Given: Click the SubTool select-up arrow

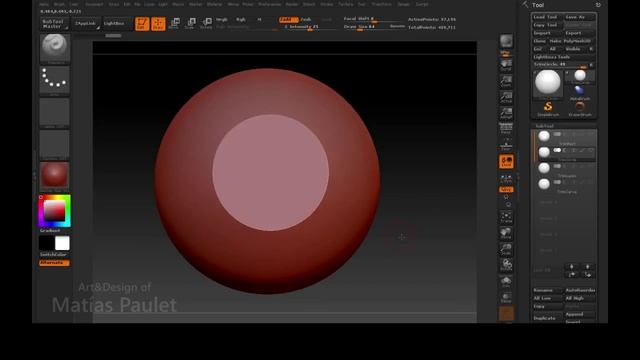Looking at the screenshot, I should click(571, 267).
